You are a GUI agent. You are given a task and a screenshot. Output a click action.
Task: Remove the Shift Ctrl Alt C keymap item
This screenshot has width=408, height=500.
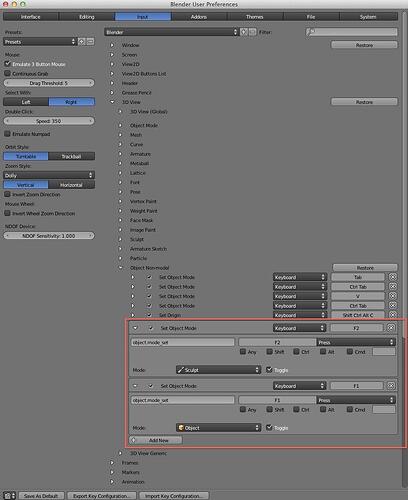393,315
